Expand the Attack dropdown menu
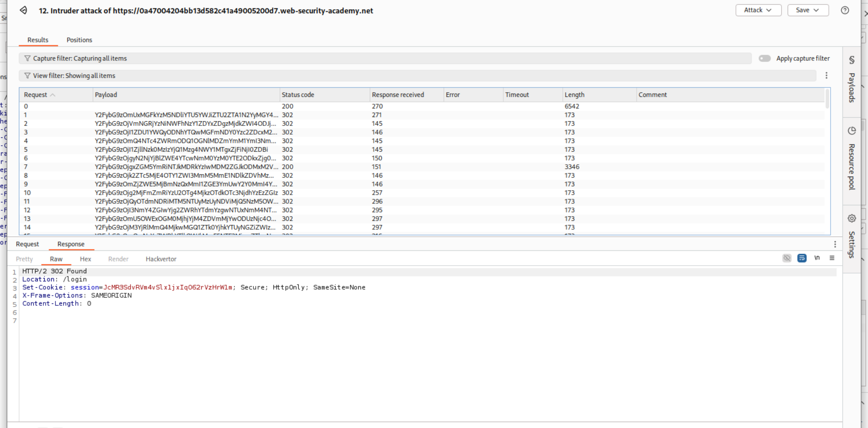This screenshot has height=428, width=868. 758,10
